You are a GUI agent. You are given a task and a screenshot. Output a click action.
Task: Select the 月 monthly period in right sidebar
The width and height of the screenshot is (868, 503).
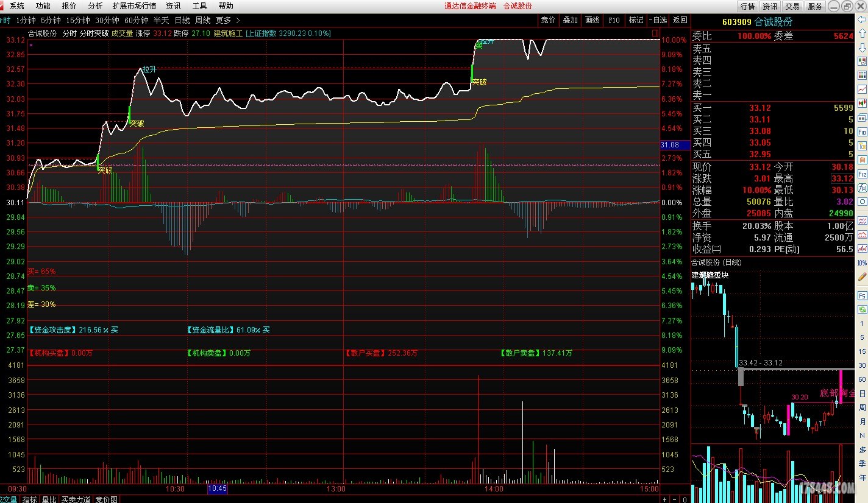862,421
